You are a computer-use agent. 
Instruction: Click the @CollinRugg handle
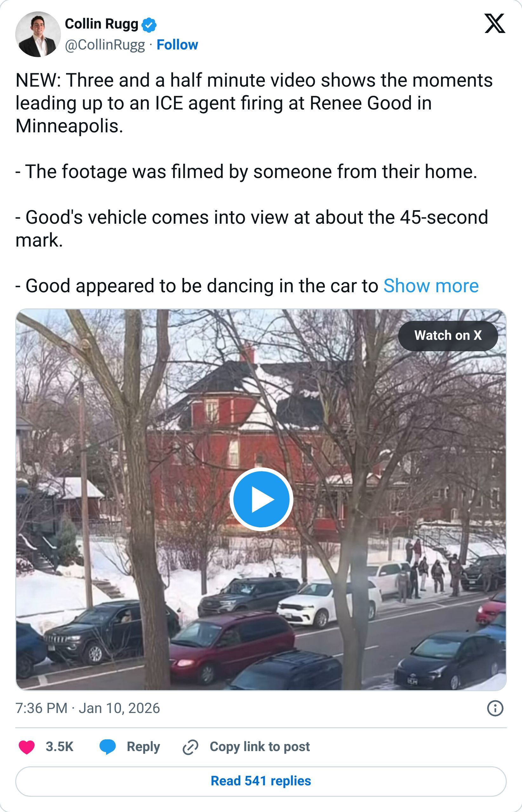coord(105,44)
